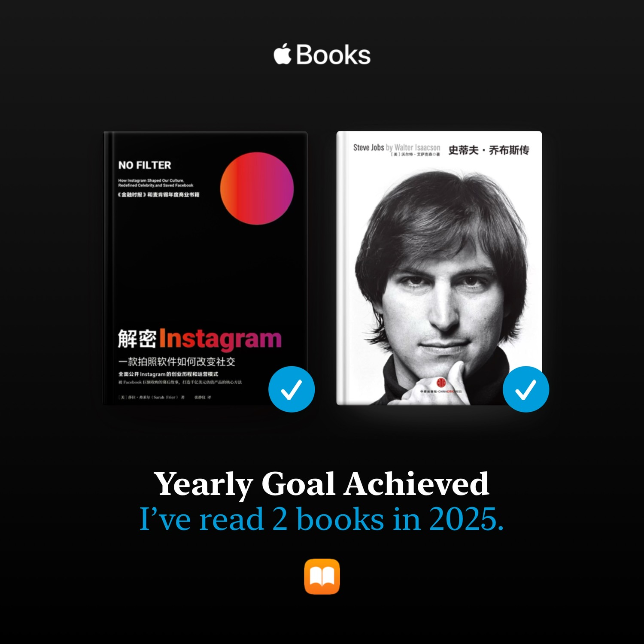Viewport: 644px width, 644px height.
Task: Click the 'Yearly Goal Achieved' heading
Action: tap(322, 484)
